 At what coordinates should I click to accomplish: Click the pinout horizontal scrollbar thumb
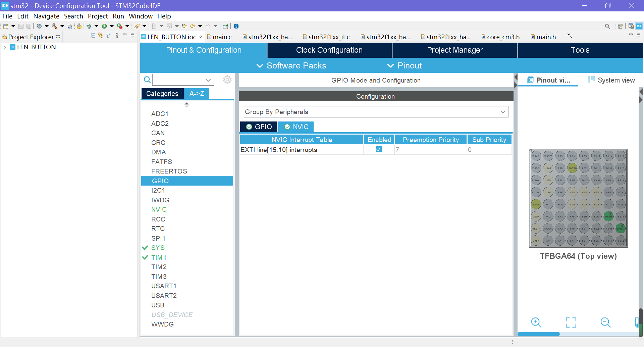pos(539,334)
